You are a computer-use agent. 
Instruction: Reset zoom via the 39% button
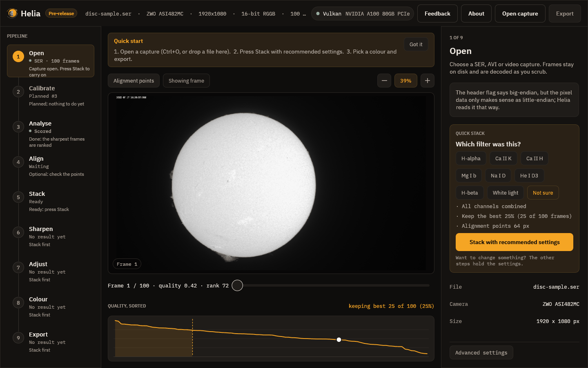click(x=406, y=81)
